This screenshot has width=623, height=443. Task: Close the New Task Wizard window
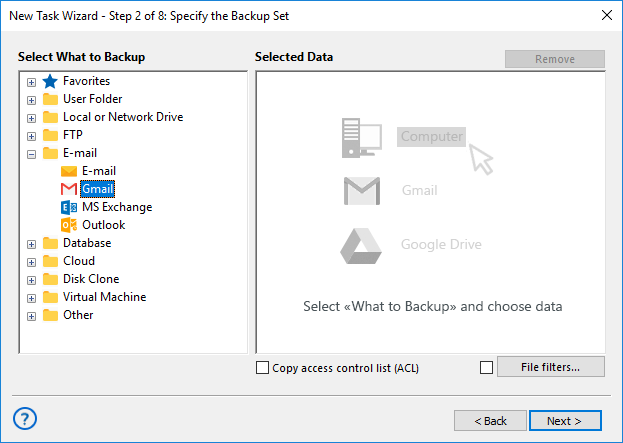(605, 14)
